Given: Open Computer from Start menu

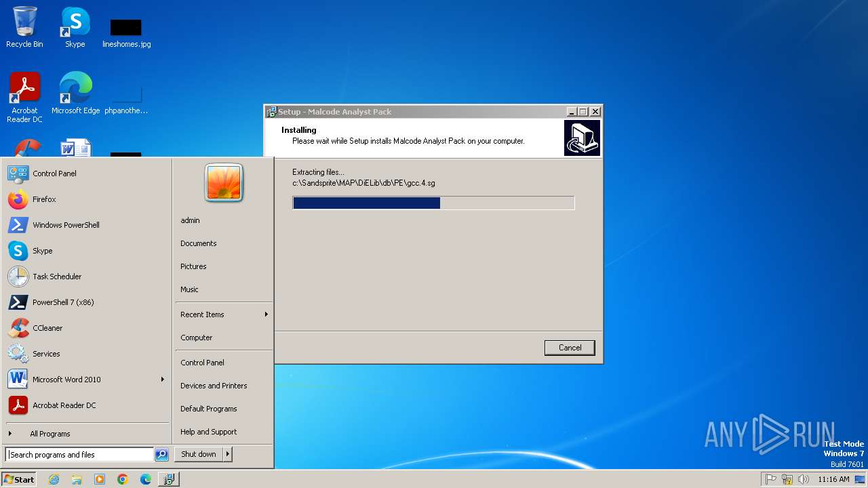Looking at the screenshot, I should click(223, 338).
